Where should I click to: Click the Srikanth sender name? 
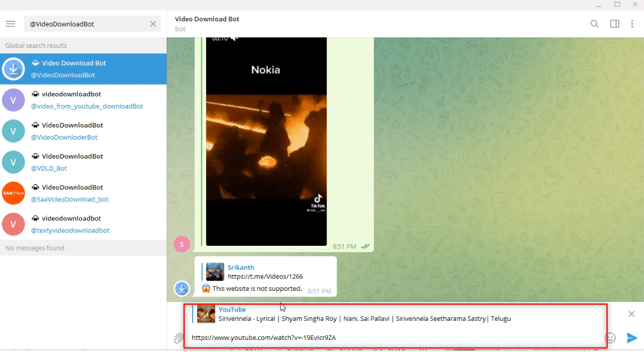click(241, 267)
